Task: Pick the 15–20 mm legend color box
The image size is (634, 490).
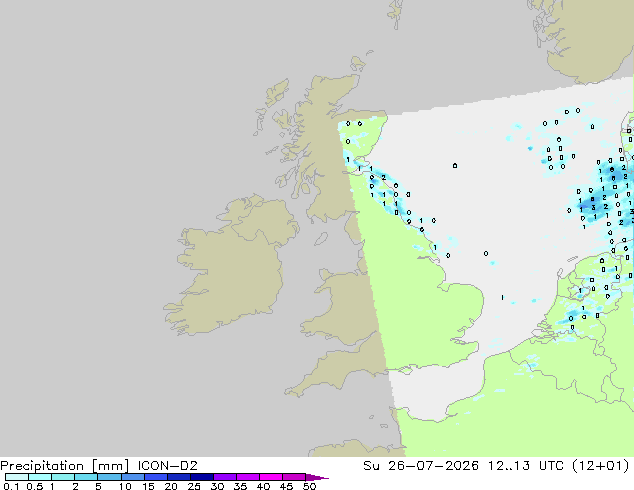Action: (156, 477)
